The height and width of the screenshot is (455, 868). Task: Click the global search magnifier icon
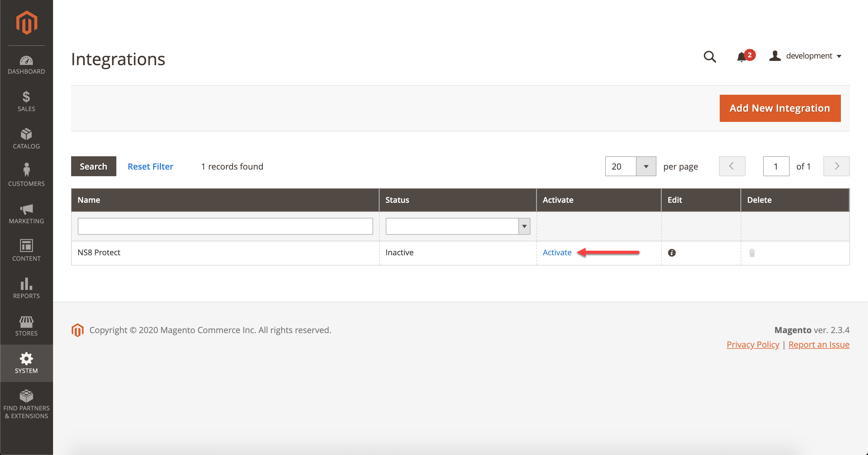(x=710, y=57)
